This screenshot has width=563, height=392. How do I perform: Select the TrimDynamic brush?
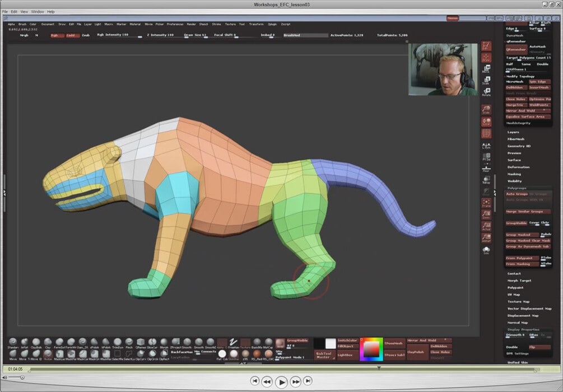[x=118, y=343]
